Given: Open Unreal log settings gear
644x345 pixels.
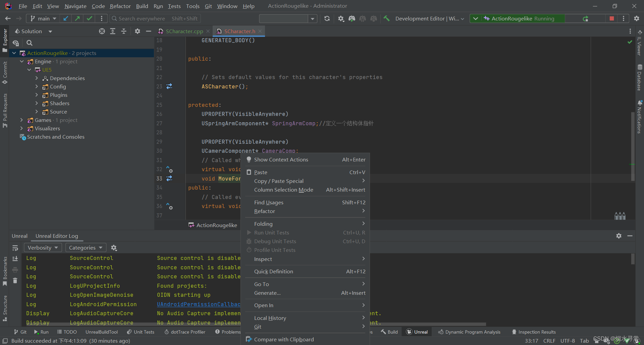Looking at the screenshot, I should pos(114,248).
